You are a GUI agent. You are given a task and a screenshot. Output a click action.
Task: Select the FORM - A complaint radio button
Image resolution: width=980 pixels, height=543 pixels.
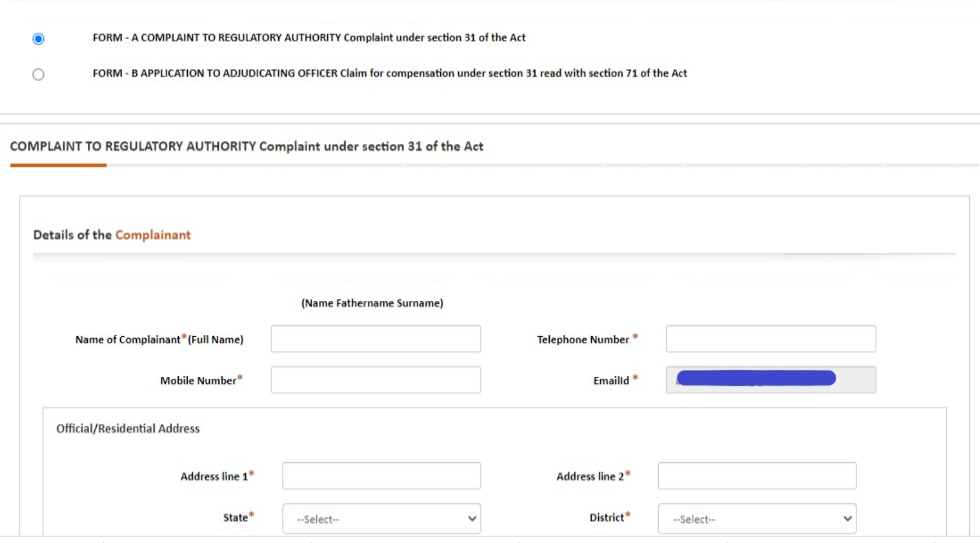[x=38, y=38]
